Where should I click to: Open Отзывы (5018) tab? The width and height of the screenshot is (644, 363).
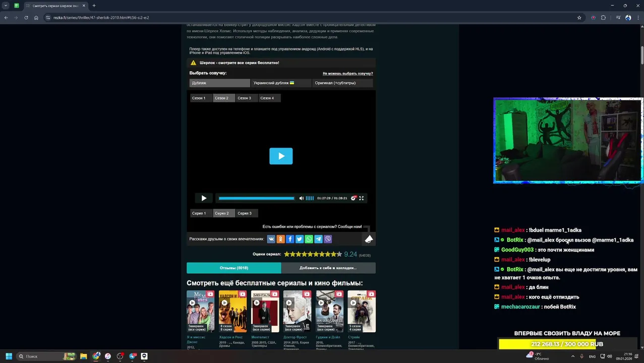click(x=233, y=268)
